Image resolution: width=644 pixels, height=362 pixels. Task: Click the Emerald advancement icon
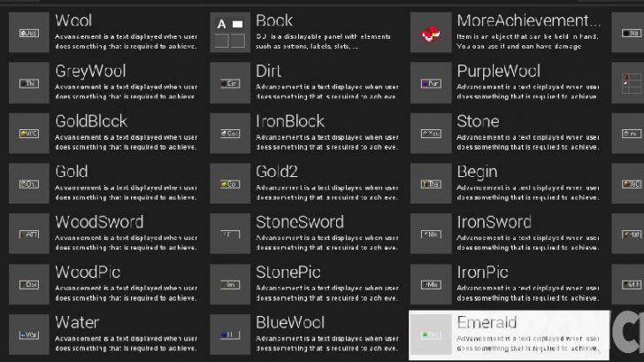pos(431,335)
